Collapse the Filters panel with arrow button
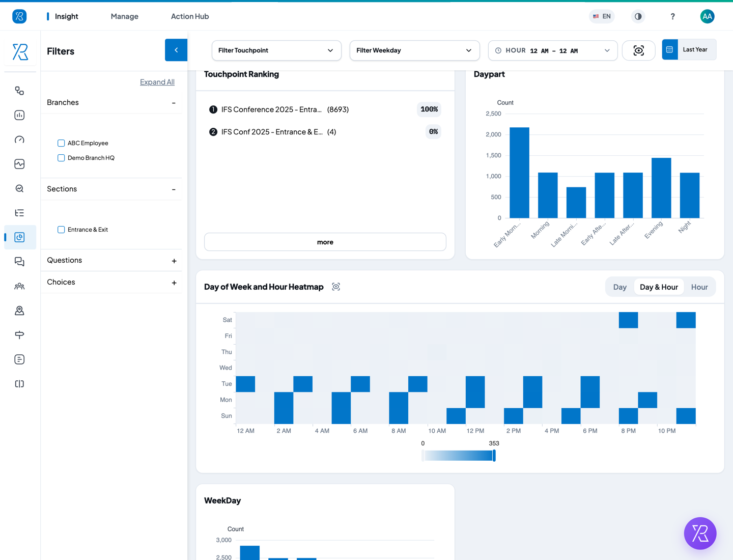The height and width of the screenshot is (560, 733). point(176,50)
